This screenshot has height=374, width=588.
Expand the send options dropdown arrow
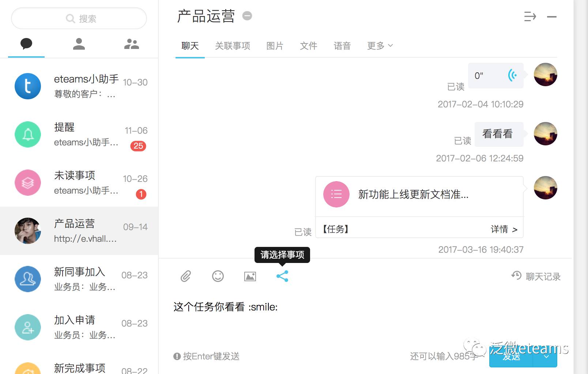tap(546, 357)
